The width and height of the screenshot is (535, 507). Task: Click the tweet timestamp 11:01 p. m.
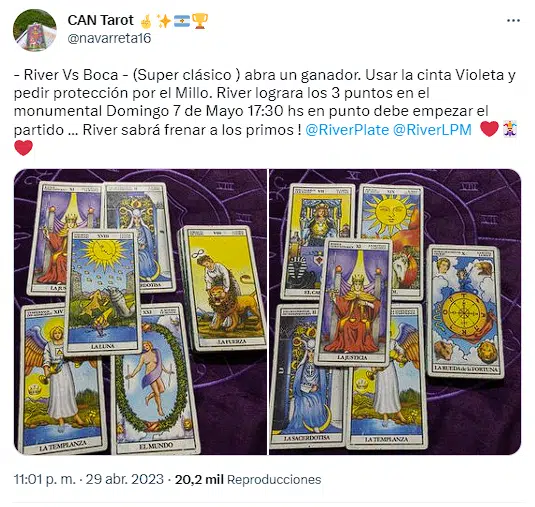44,479
